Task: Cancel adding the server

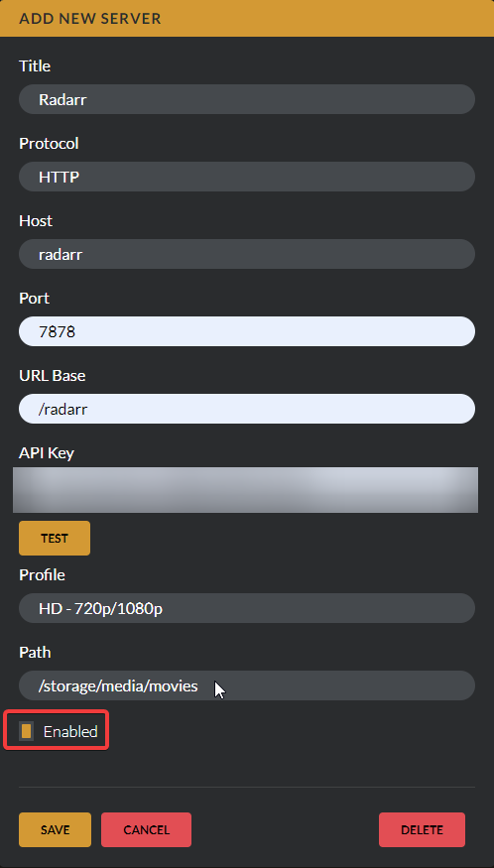Action: coord(146,829)
